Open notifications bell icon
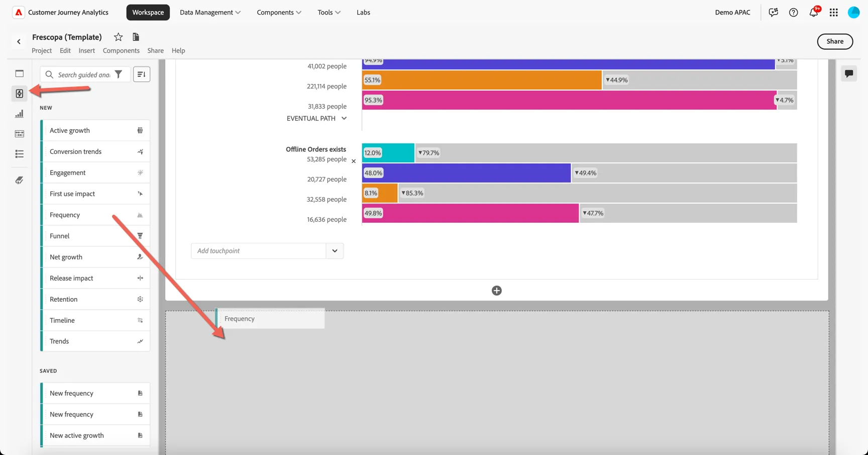Screen dimensions: 868x455 (813, 13)
